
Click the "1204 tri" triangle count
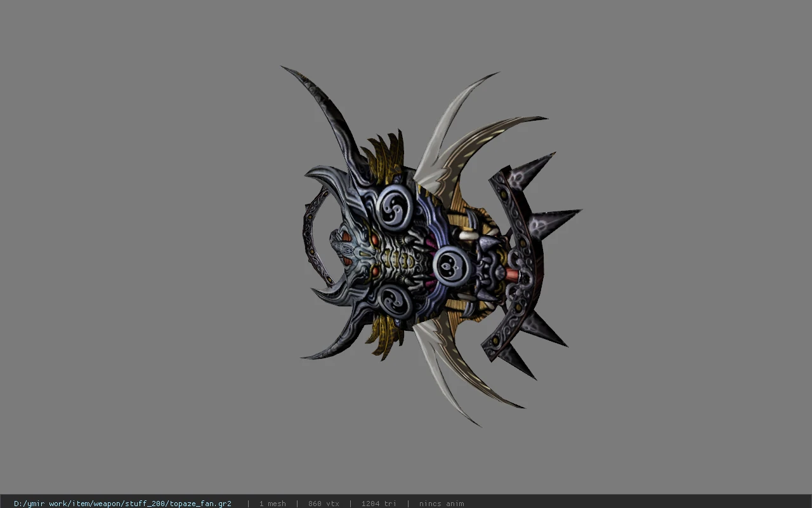pos(379,504)
